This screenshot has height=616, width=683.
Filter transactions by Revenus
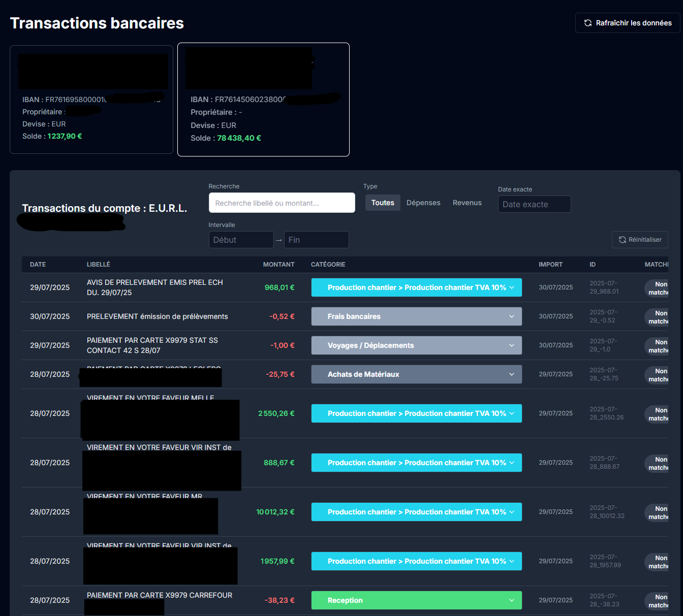[467, 203]
